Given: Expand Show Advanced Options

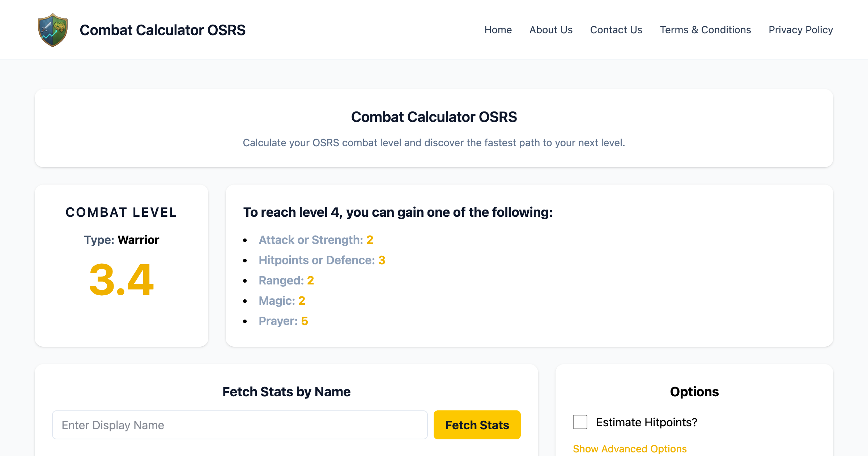Looking at the screenshot, I should [x=630, y=449].
